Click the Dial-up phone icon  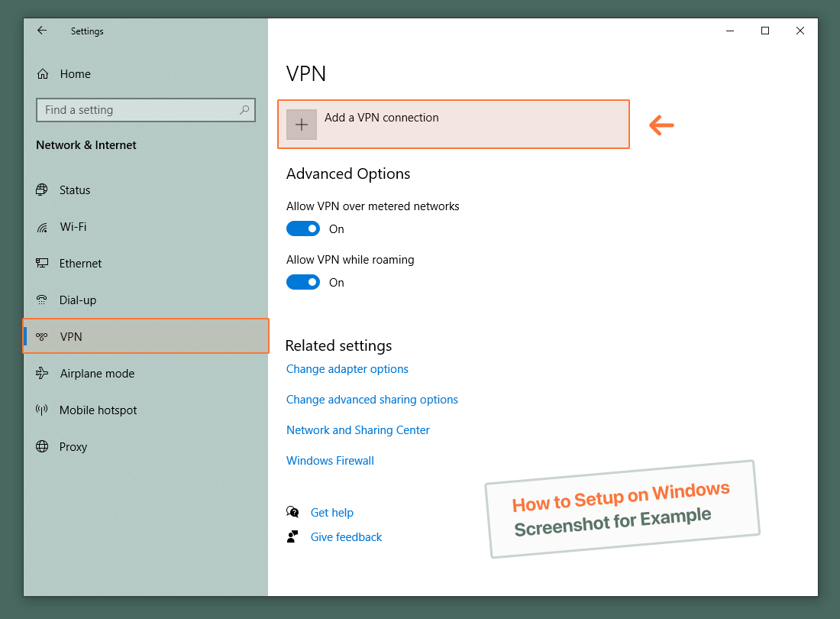coord(42,300)
